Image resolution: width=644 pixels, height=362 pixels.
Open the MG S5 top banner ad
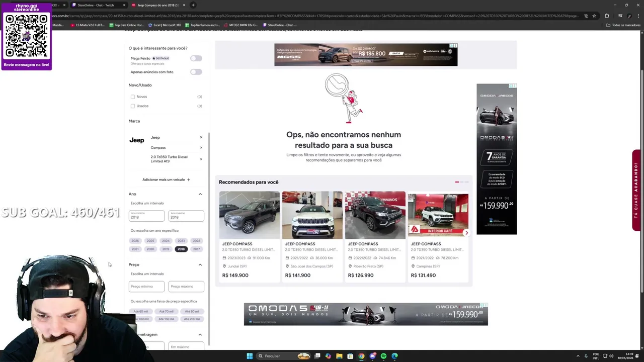[366, 55]
